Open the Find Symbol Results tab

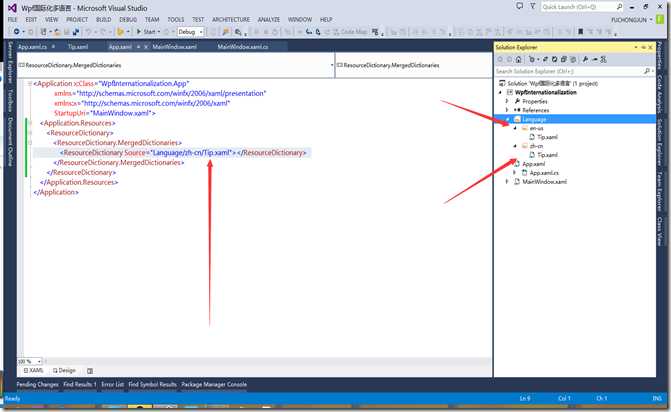click(152, 385)
